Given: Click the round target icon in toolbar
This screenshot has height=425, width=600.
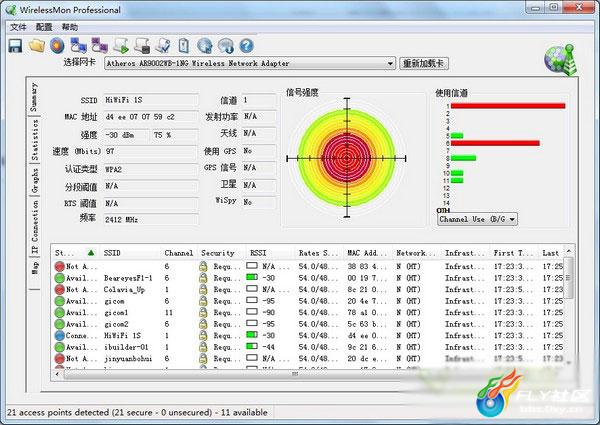Looking at the screenshot, I should point(57,46).
